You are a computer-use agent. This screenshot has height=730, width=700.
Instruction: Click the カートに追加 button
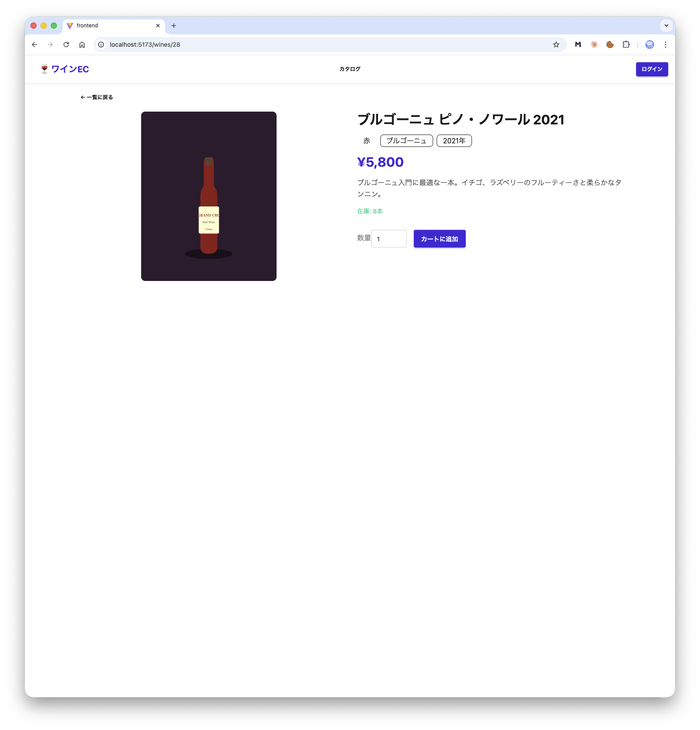(x=439, y=239)
